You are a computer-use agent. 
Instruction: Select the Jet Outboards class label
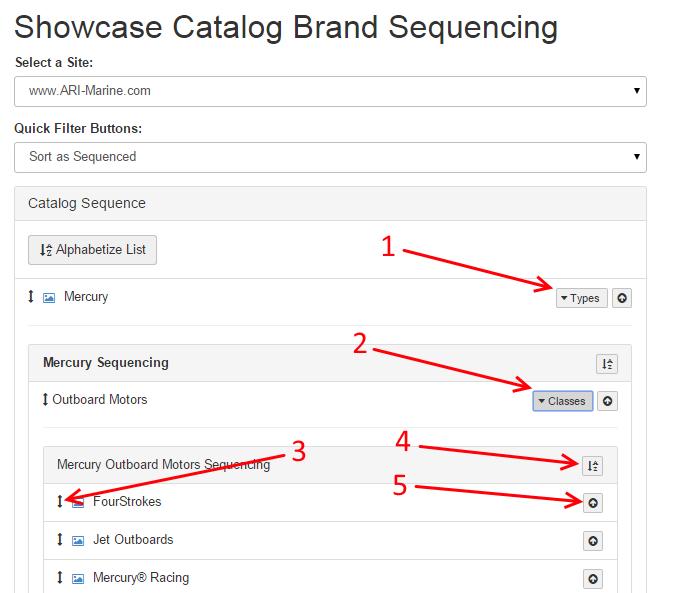coord(133,540)
